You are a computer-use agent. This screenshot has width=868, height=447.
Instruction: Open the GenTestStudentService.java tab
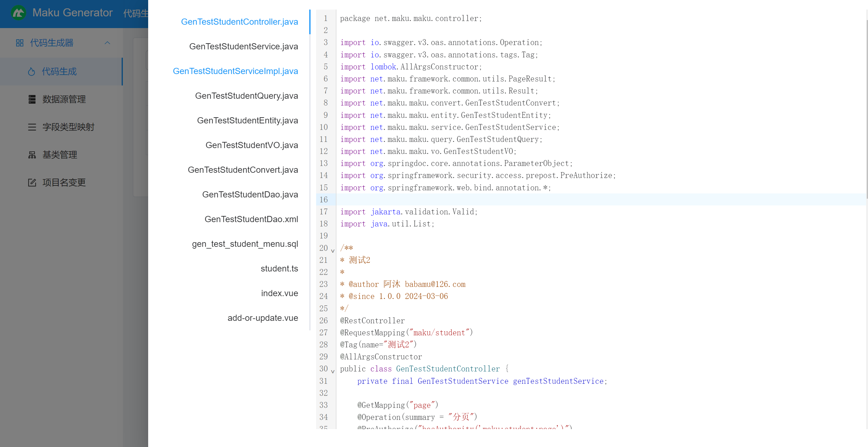pos(243,47)
